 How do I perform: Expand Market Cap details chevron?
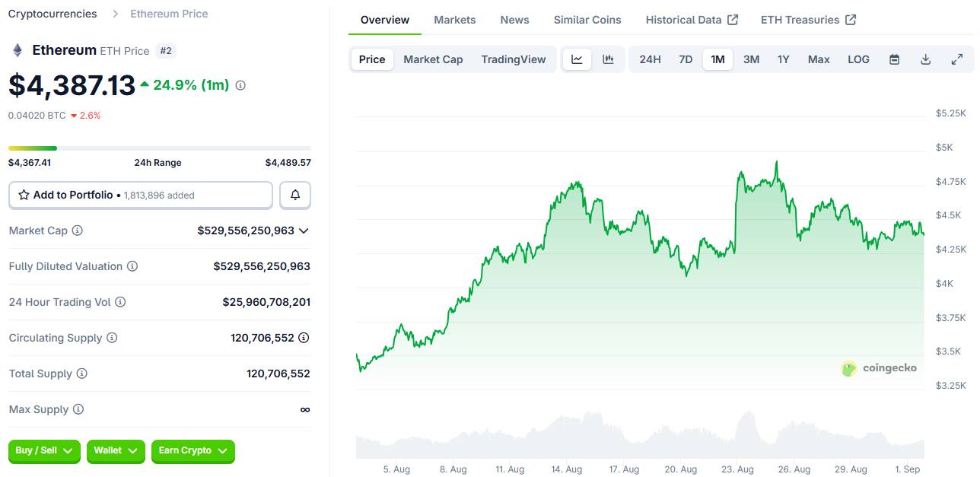point(304,231)
